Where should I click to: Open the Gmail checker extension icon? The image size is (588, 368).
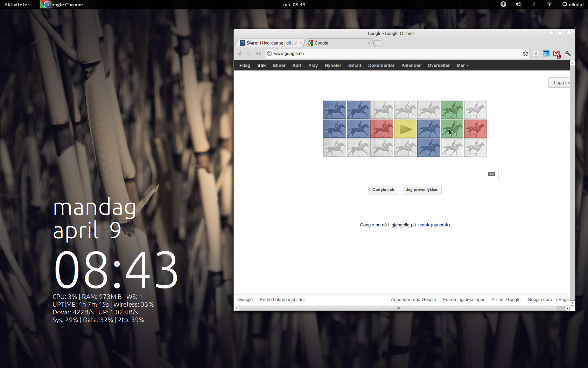pos(556,54)
